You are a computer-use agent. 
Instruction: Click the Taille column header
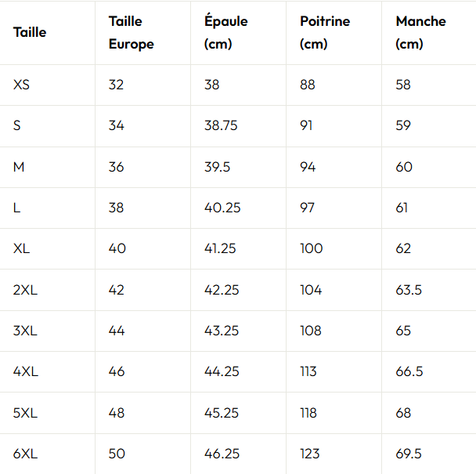click(30, 33)
